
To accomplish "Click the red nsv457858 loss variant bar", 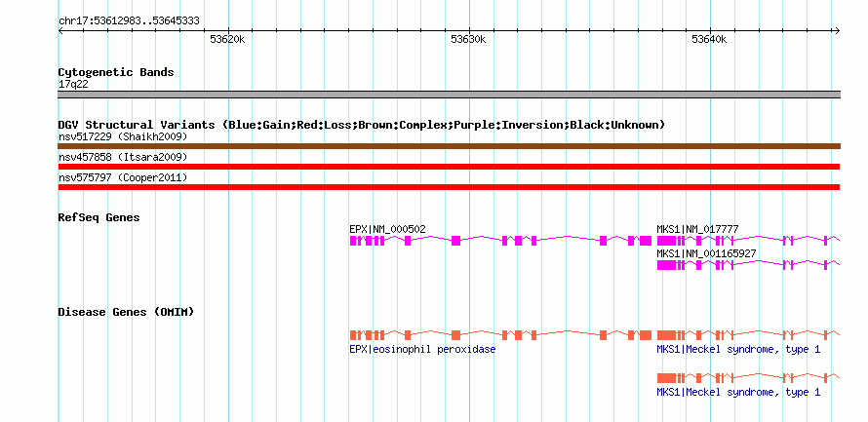I will pyautogui.click(x=449, y=167).
